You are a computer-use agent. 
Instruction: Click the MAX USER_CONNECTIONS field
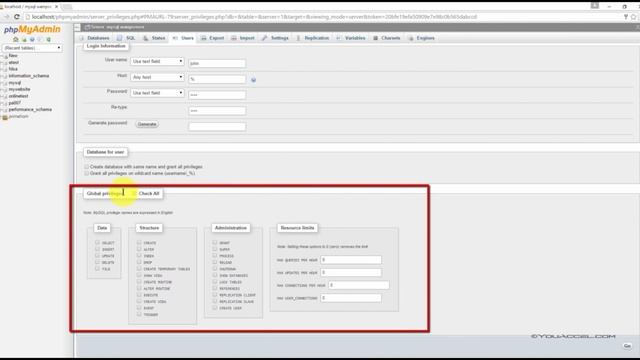point(351,298)
